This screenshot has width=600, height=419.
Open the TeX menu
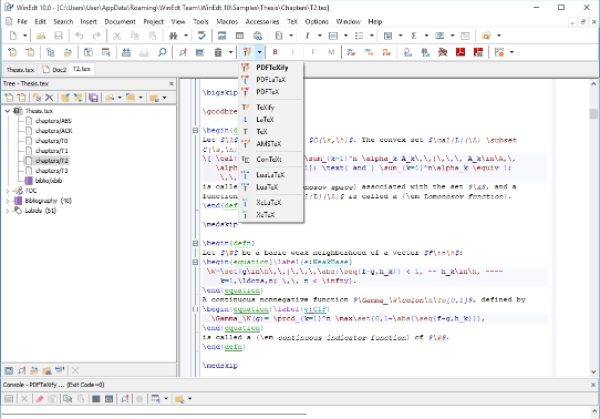(292, 22)
